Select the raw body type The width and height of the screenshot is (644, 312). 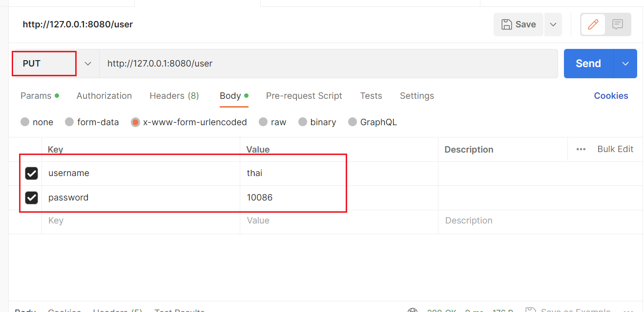coord(263,122)
